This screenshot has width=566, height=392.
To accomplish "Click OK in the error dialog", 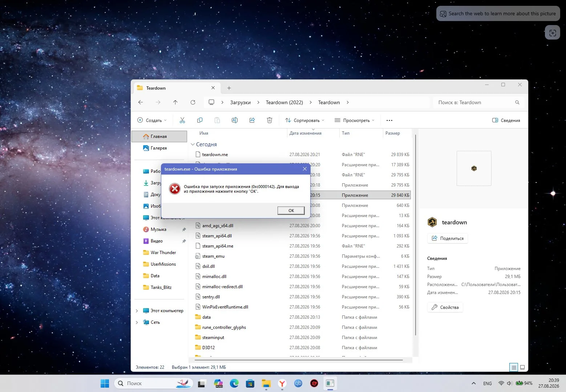I will click(291, 211).
